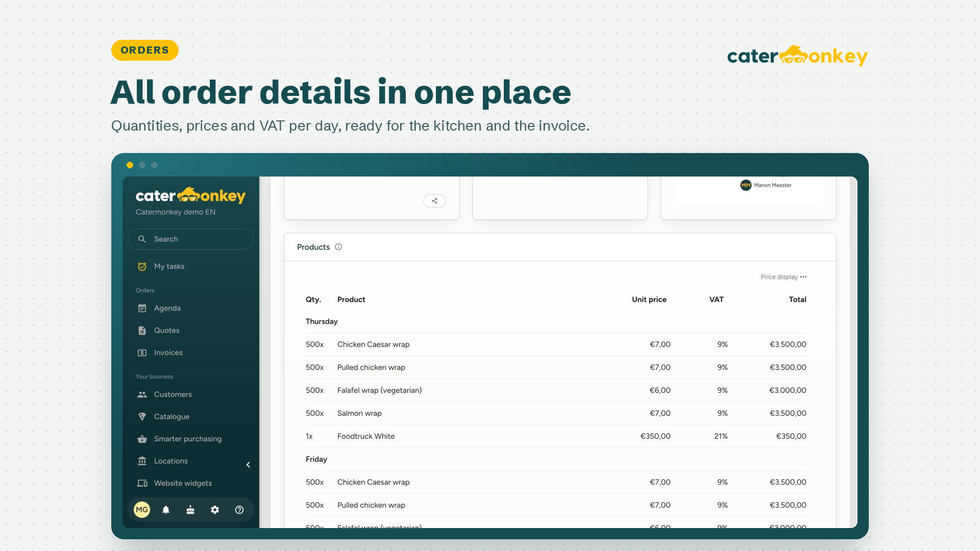The height and width of the screenshot is (551, 980).
Task: Click the MG user avatar
Action: point(142,510)
